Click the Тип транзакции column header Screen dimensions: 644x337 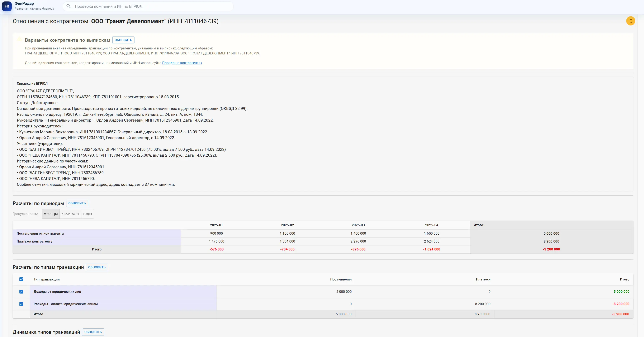point(47,279)
